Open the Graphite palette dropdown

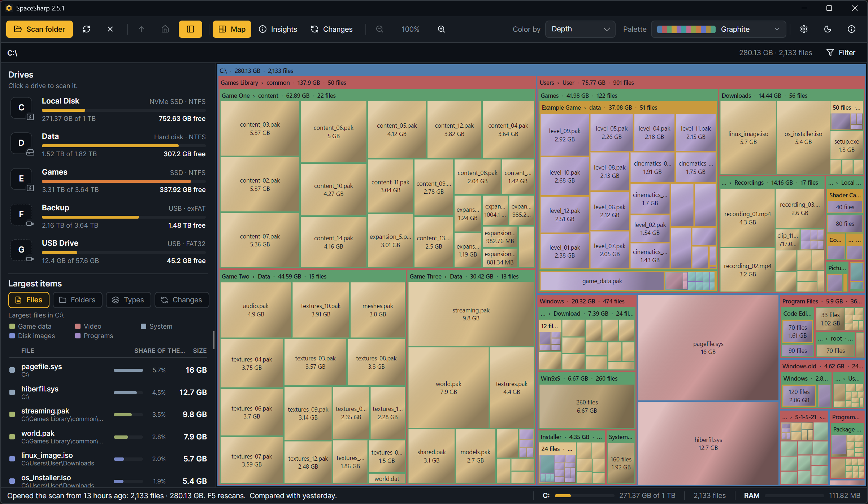[x=719, y=29]
